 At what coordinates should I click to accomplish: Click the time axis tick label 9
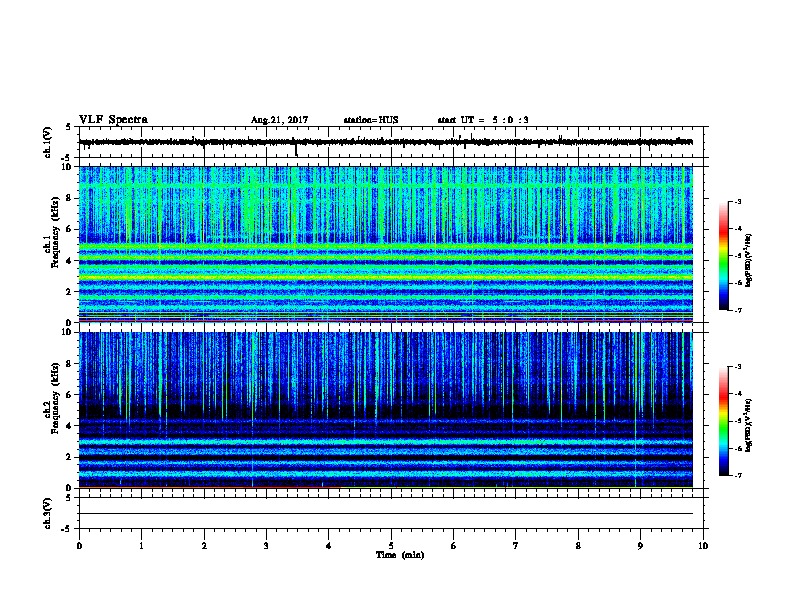coord(640,546)
